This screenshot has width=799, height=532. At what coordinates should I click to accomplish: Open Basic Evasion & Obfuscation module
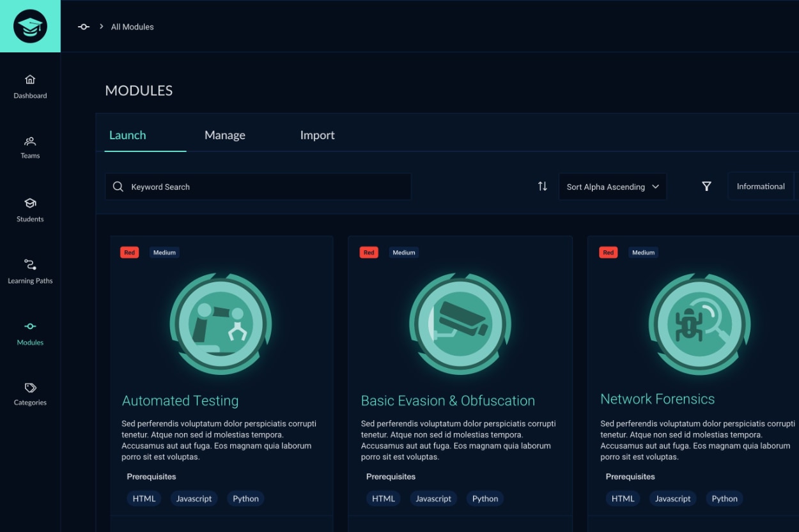[x=447, y=401]
